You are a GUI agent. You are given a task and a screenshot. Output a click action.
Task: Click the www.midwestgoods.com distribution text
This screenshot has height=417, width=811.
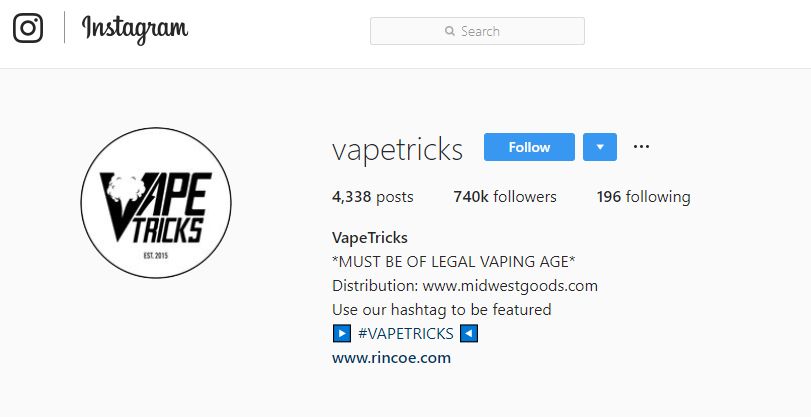tap(510, 286)
